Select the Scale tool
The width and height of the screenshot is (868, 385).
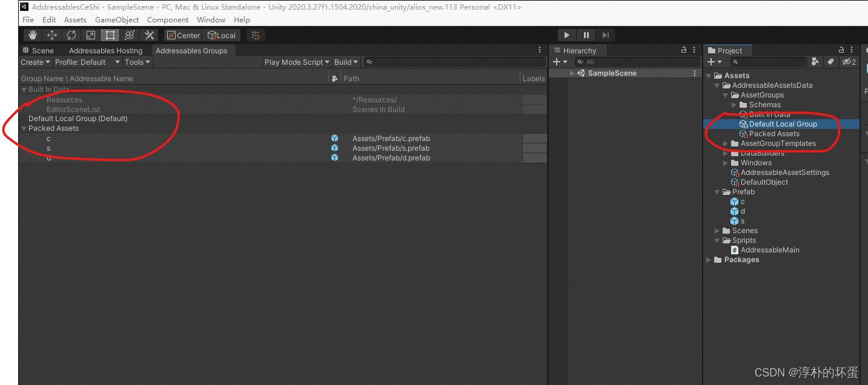coord(91,35)
